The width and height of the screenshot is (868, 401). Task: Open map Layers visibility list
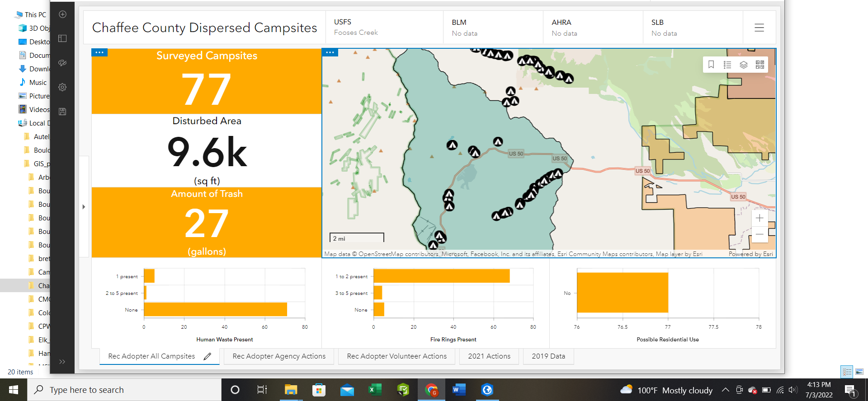pos(744,65)
